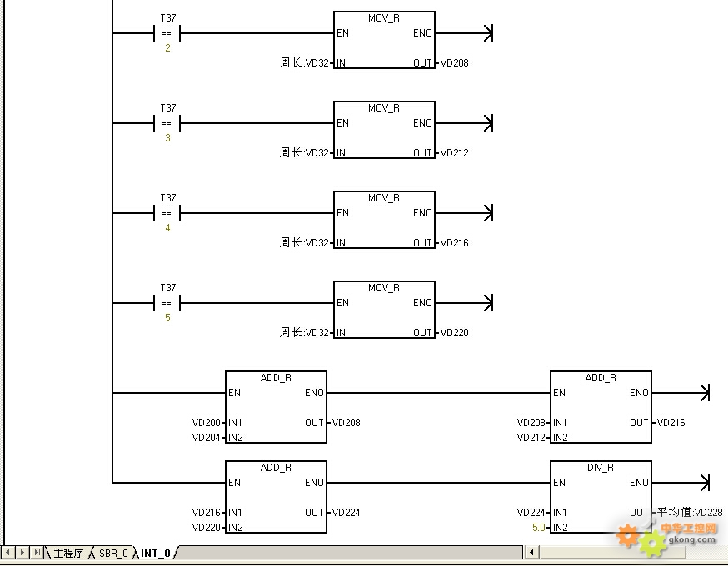Select the ADD_R box outputting VD224
This screenshot has width=728, height=566.
coord(277,497)
